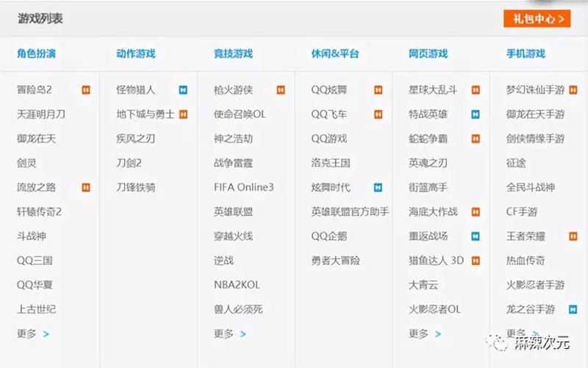Viewport: 588px width, 368px height.
Task: Click the orange badge beside 王者荣耀
Action: [x=573, y=236]
